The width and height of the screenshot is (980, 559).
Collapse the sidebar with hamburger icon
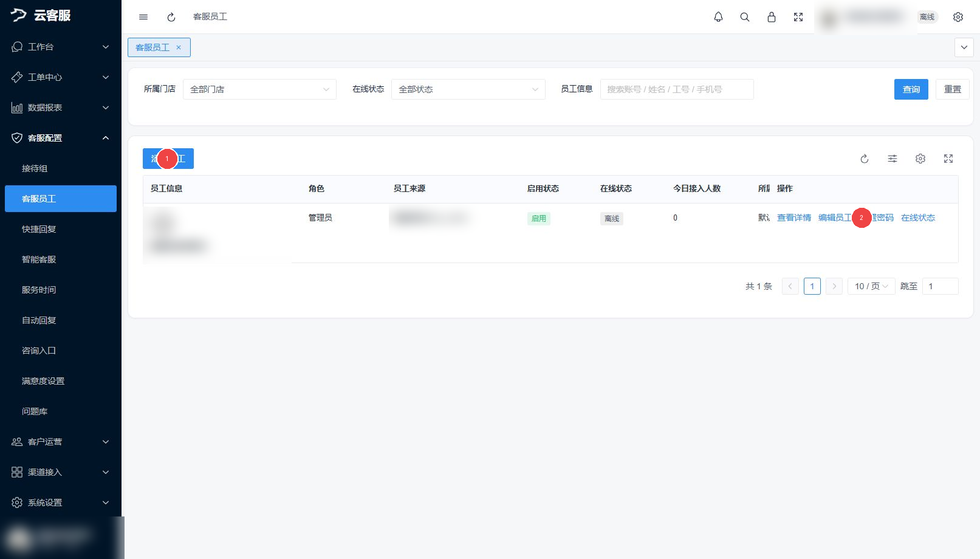[143, 17]
